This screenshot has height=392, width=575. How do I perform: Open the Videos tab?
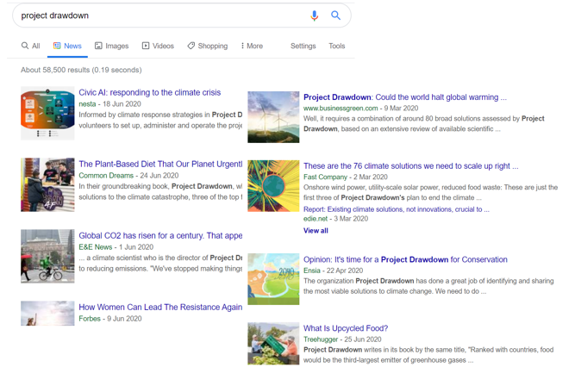tap(158, 46)
